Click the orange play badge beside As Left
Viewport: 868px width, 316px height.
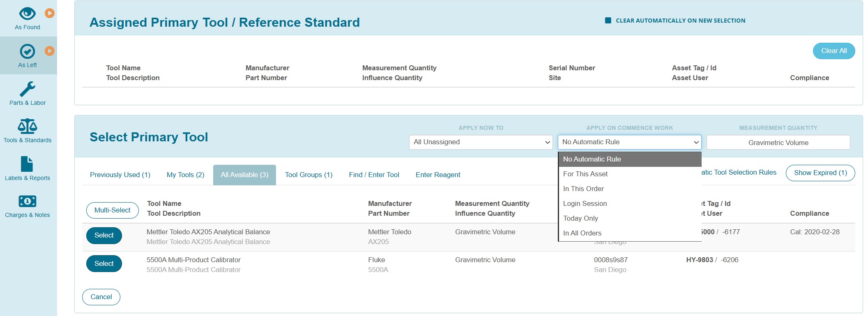(50, 51)
